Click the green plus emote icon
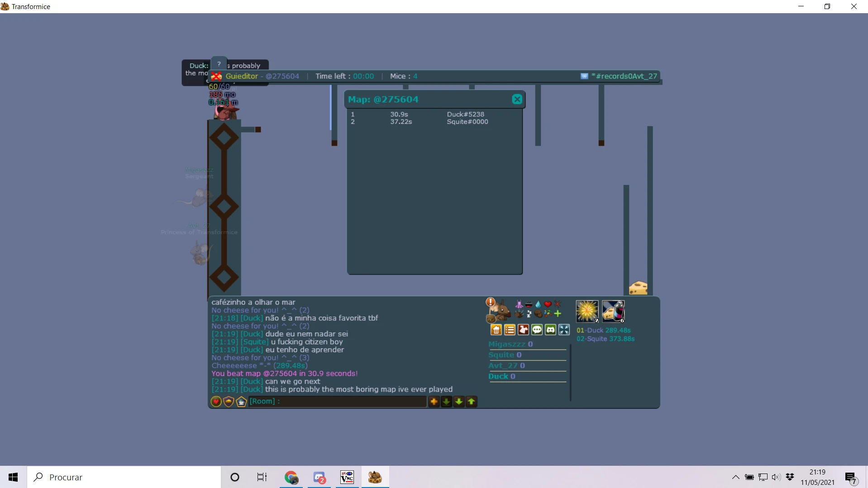The width and height of the screenshot is (868, 488). pos(558,313)
